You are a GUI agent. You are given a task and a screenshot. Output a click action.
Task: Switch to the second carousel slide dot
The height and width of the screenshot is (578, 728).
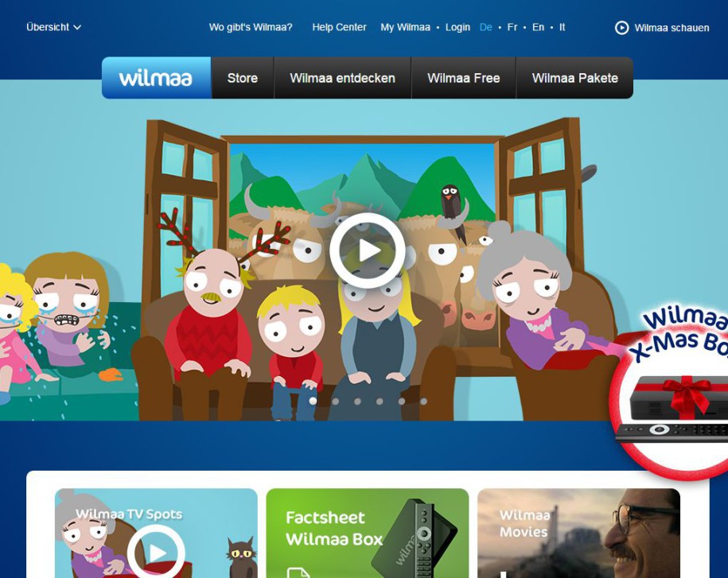pyautogui.click(x=335, y=401)
